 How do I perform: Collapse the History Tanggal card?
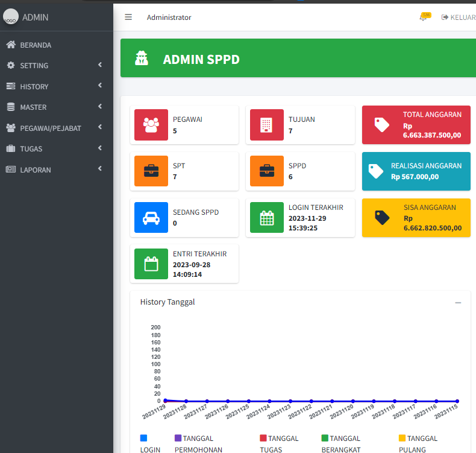coord(458,302)
